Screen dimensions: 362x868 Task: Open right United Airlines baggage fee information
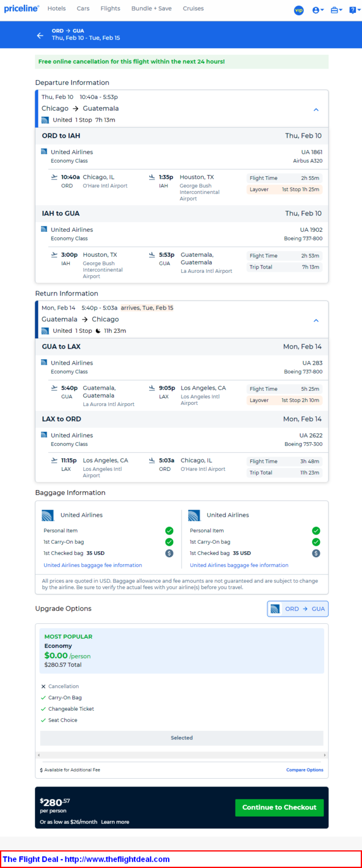click(239, 565)
